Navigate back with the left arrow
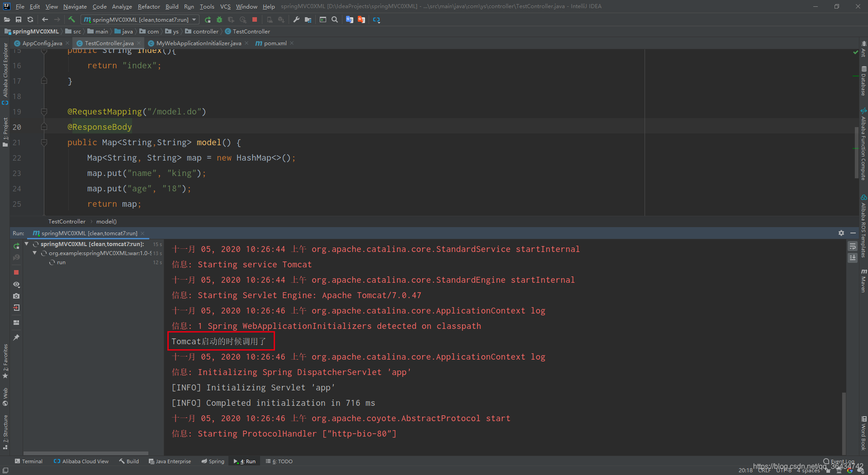Image resolution: width=868 pixels, height=475 pixels. pos(45,19)
